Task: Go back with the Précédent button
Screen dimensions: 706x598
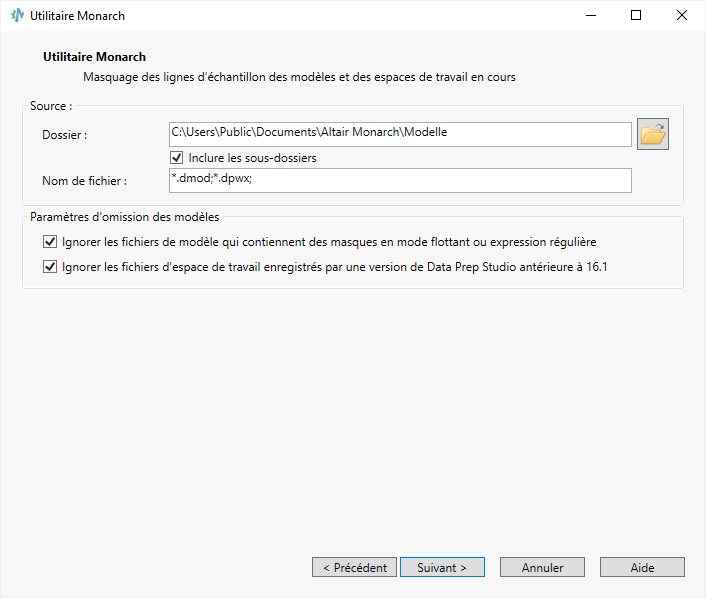Action: tap(354, 567)
